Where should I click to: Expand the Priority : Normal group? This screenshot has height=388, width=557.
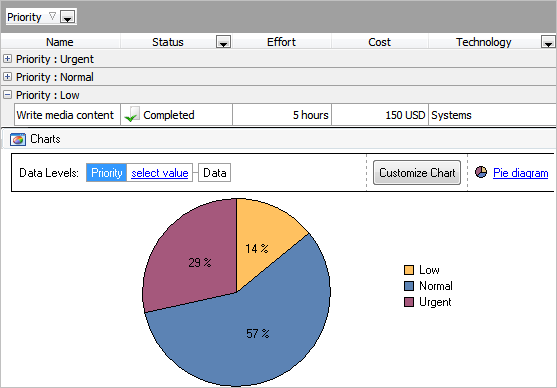click(x=7, y=76)
